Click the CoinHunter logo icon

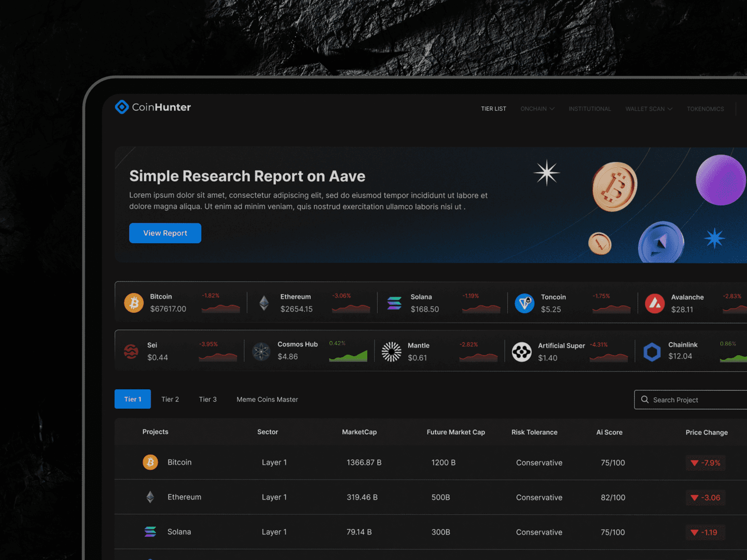(x=122, y=107)
